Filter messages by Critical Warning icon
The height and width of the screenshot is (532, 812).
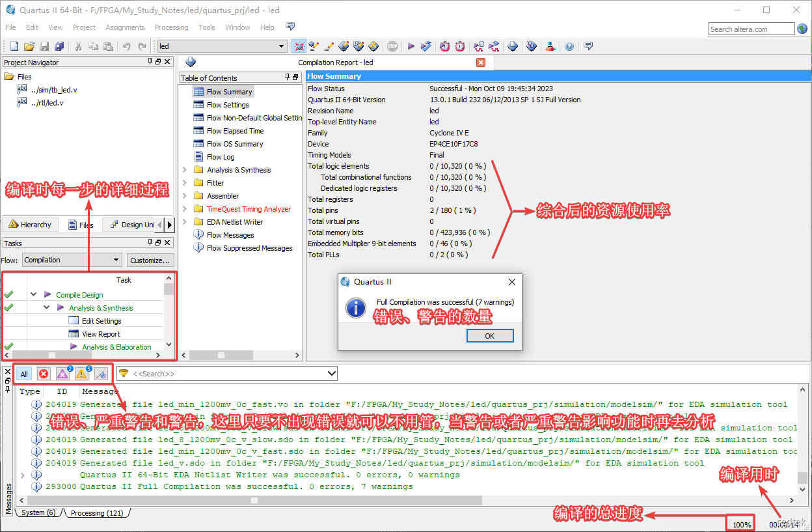(x=62, y=374)
